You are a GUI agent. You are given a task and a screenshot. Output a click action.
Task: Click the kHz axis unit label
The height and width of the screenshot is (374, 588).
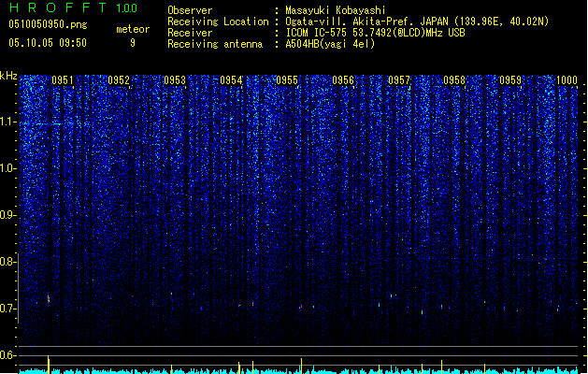tap(8, 76)
